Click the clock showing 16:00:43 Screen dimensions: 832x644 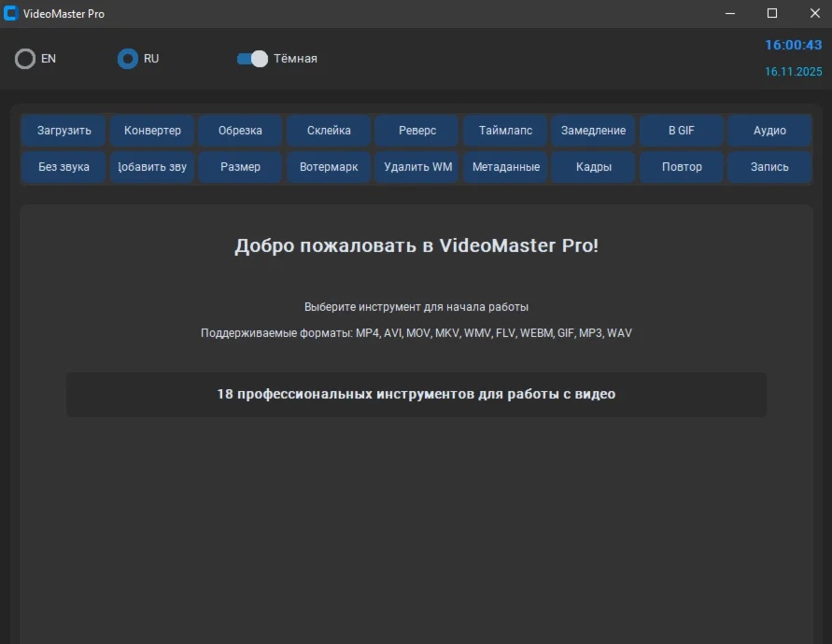pos(794,45)
